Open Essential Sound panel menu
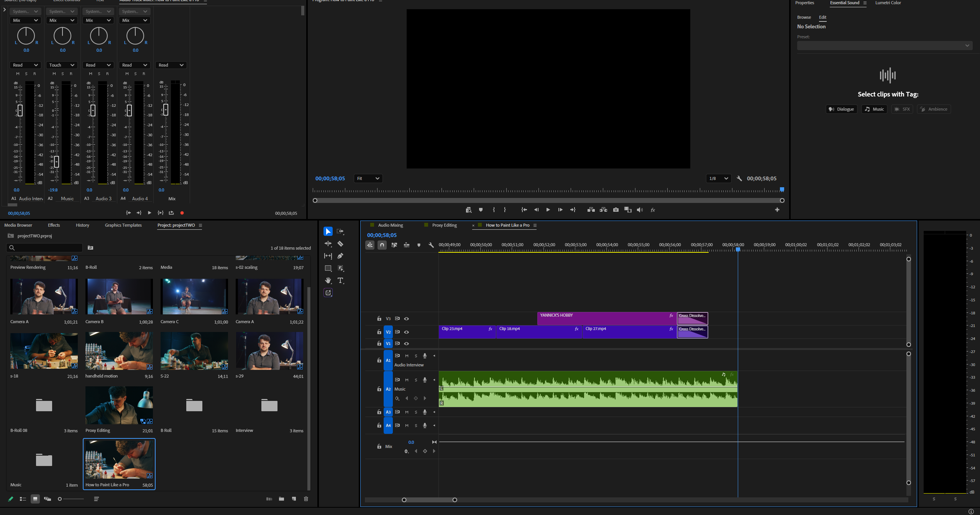The width and height of the screenshot is (980, 515). pyautogui.click(x=865, y=3)
